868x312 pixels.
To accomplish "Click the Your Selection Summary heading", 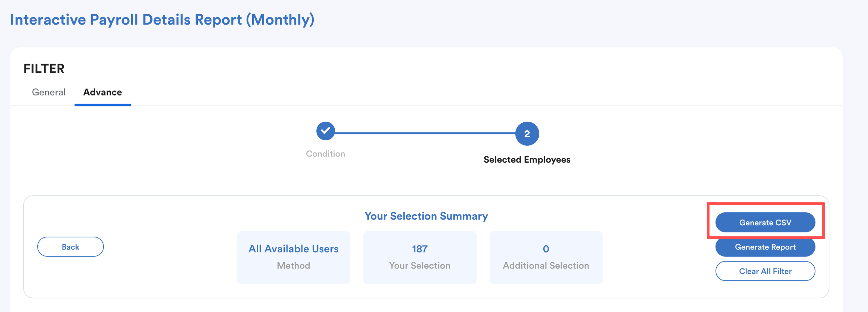I will coord(426,216).
